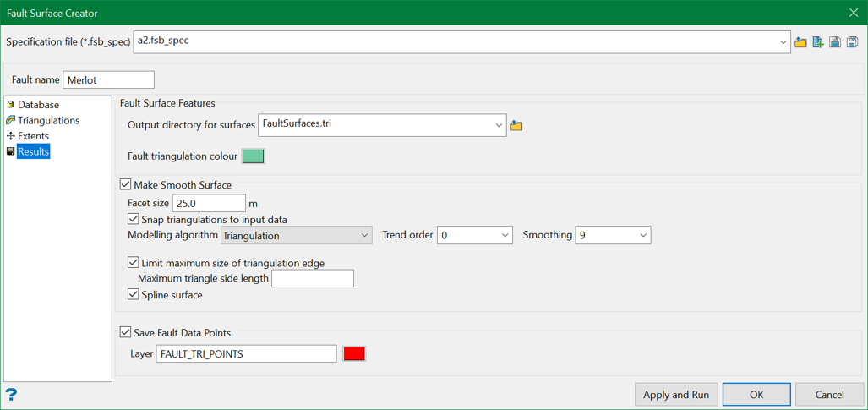The image size is (868, 410).
Task: Click the Database cylinder icon
Action: tap(10, 105)
